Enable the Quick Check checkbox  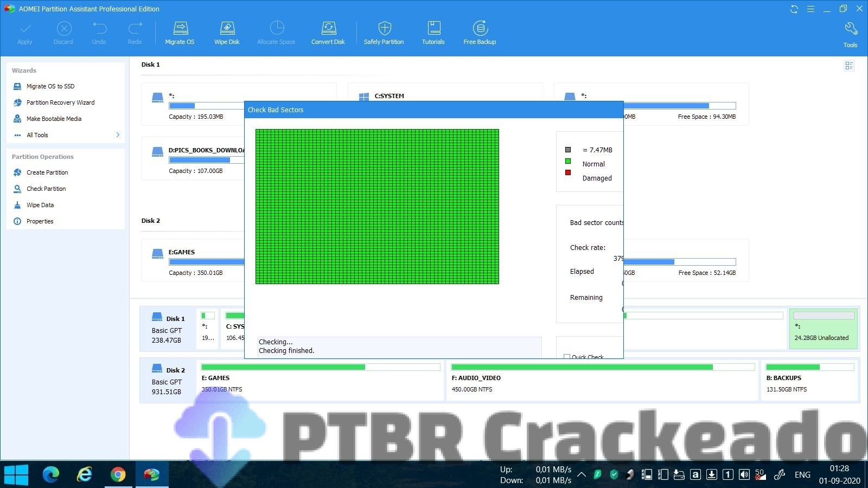(x=567, y=357)
